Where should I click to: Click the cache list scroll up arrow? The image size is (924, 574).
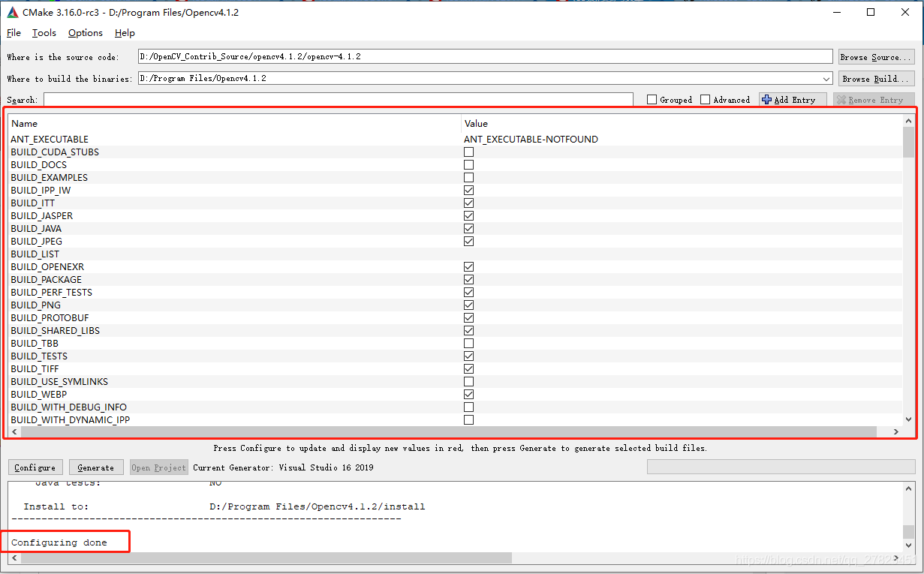pos(908,122)
